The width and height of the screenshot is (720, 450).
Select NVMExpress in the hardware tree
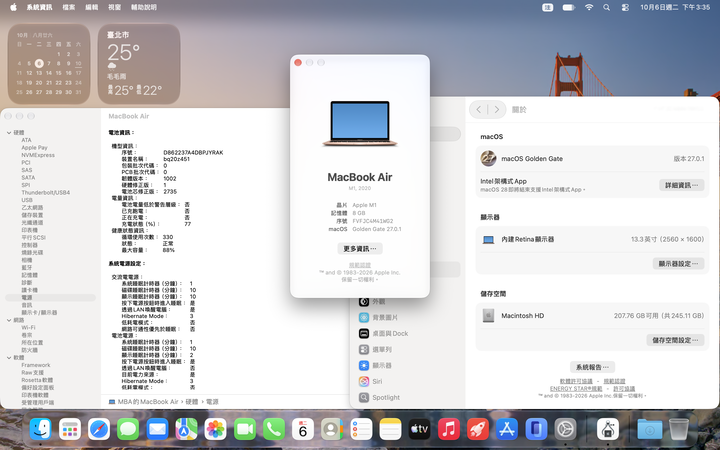(x=38, y=155)
